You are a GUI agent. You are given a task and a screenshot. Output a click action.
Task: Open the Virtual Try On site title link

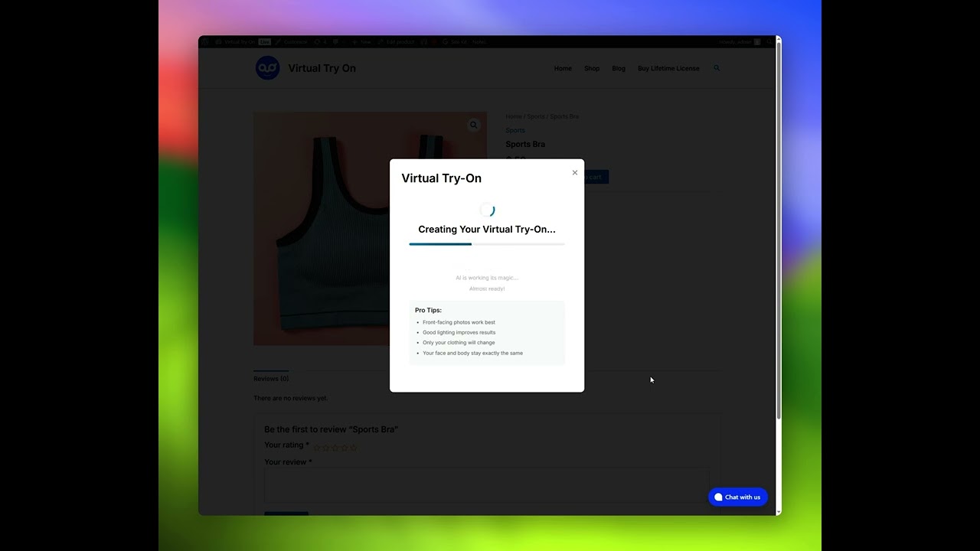(x=322, y=68)
